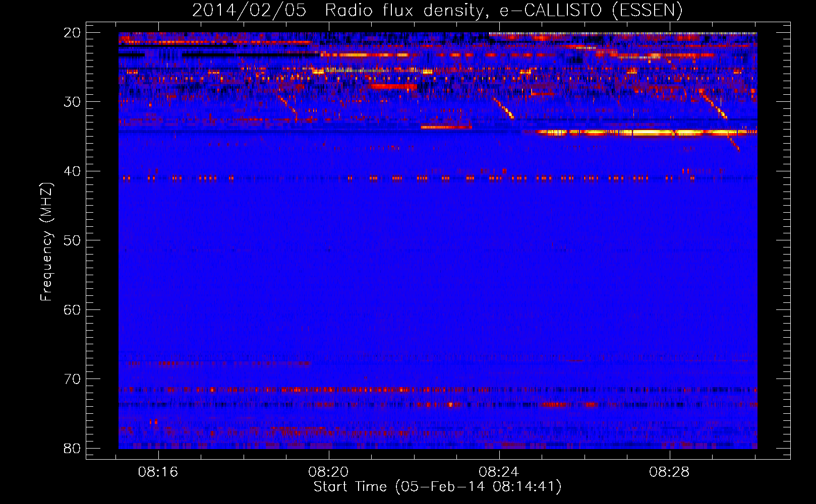Click the 'Frequency (MHZ)' axis label
This screenshot has width=816, height=504.
(46, 242)
